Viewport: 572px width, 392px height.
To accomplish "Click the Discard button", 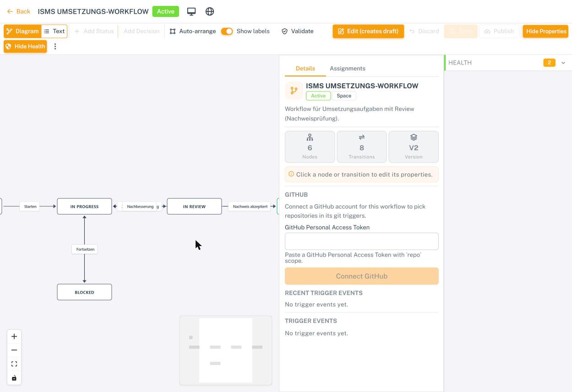I will [x=424, y=31].
